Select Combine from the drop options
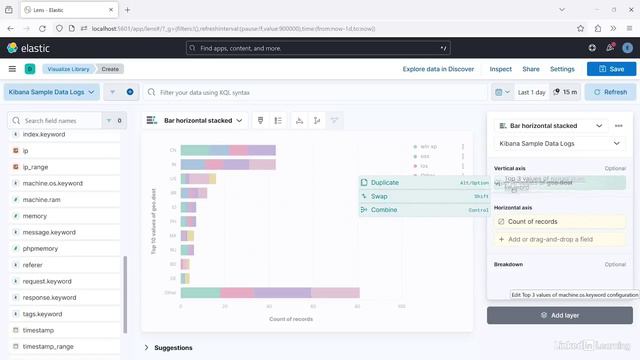The height and width of the screenshot is (360, 640). [x=424, y=210]
